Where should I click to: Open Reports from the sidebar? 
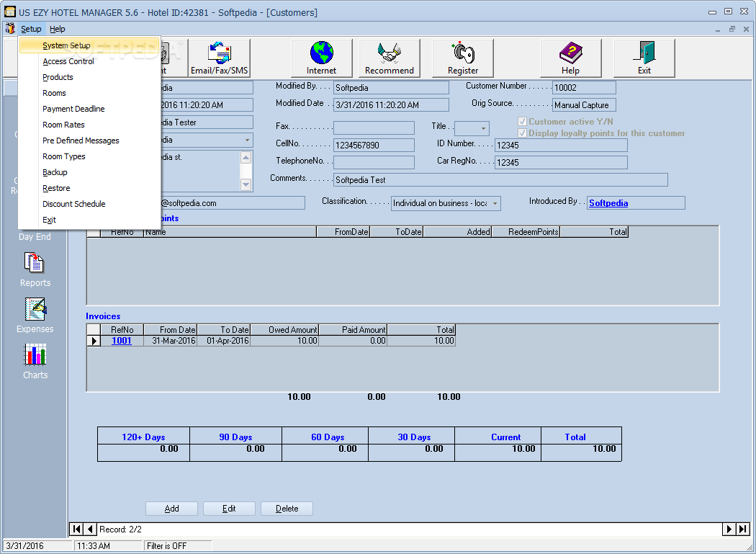35,269
